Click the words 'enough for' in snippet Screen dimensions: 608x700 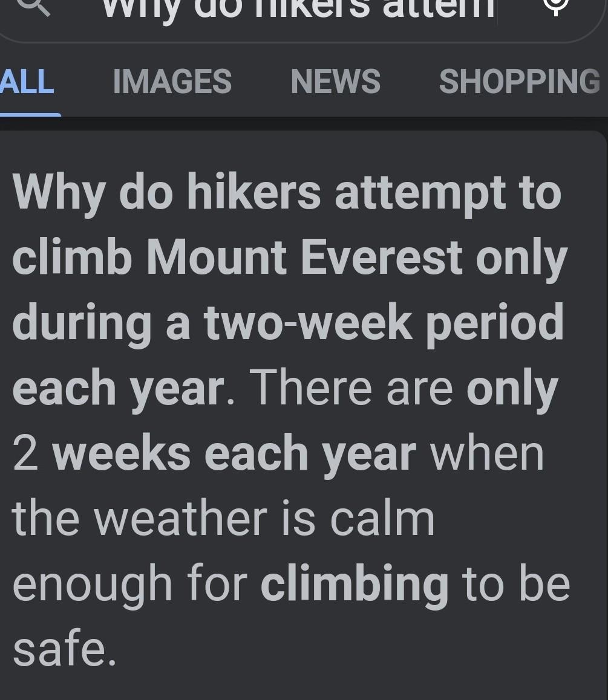(x=130, y=585)
